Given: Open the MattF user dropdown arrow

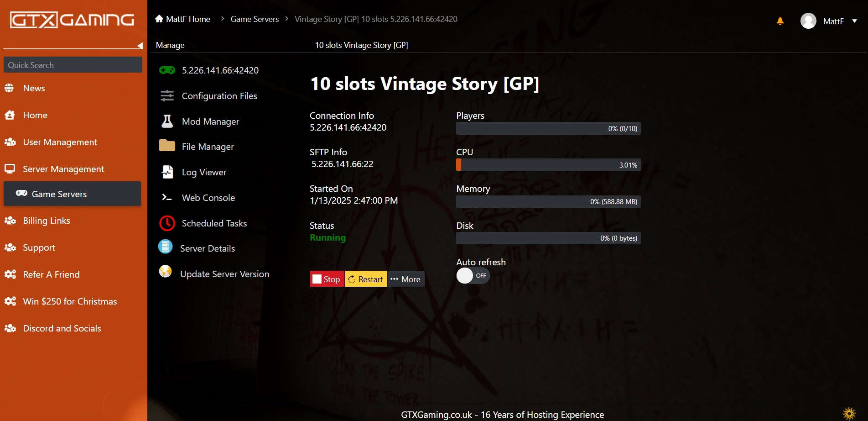Looking at the screenshot, I should click(854, 21).
